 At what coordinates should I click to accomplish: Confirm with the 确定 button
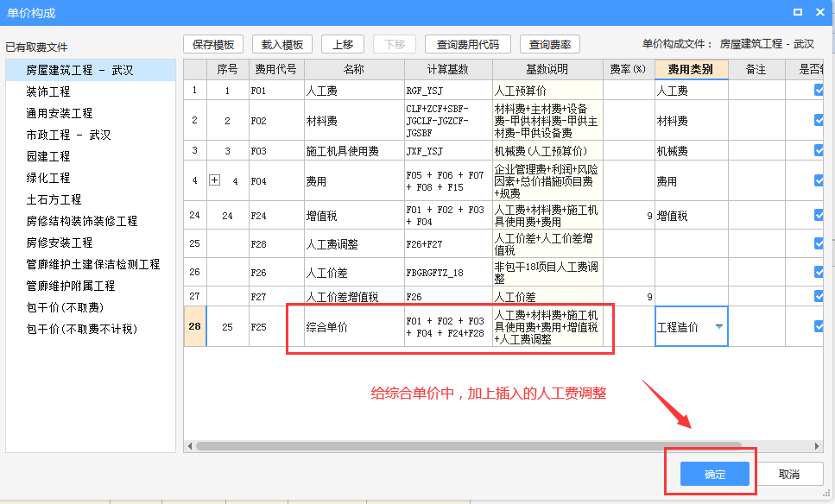click(x=715, y=474)
